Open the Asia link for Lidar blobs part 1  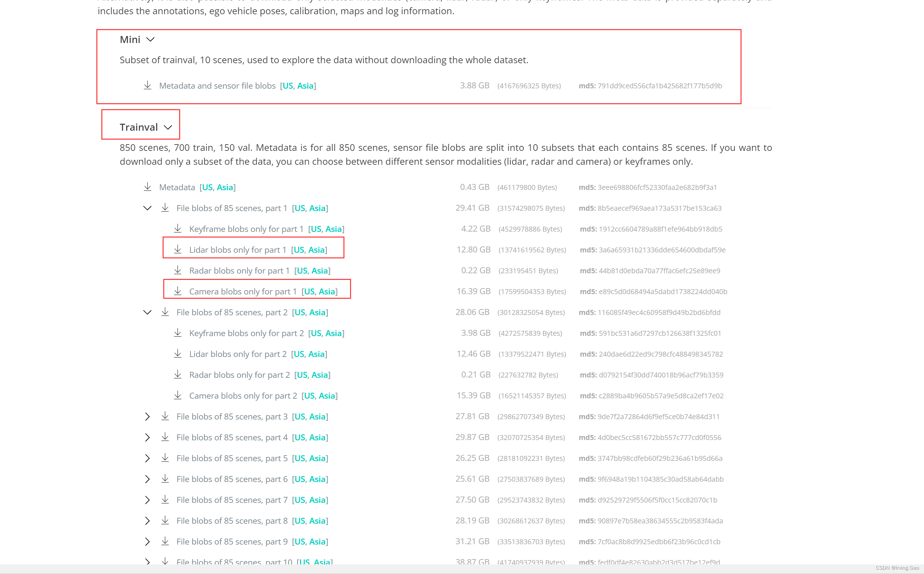[x=316, y=250]
